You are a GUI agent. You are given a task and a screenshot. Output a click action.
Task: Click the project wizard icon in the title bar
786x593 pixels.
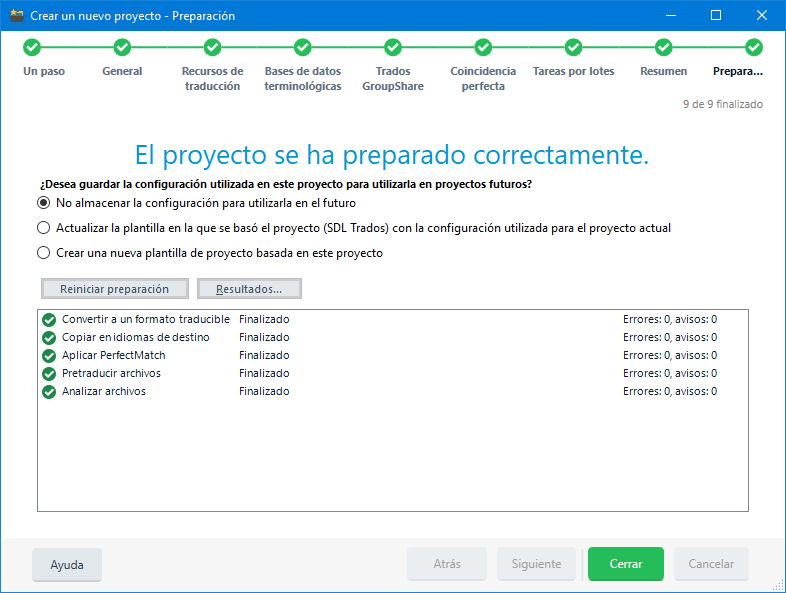click(x=17, y=16)
